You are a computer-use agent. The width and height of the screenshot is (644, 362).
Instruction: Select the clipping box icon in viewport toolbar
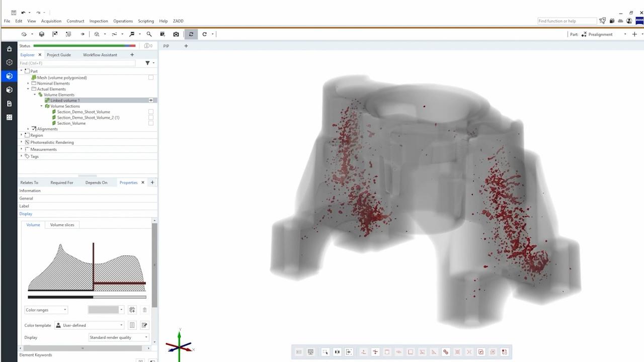[387, 352]
